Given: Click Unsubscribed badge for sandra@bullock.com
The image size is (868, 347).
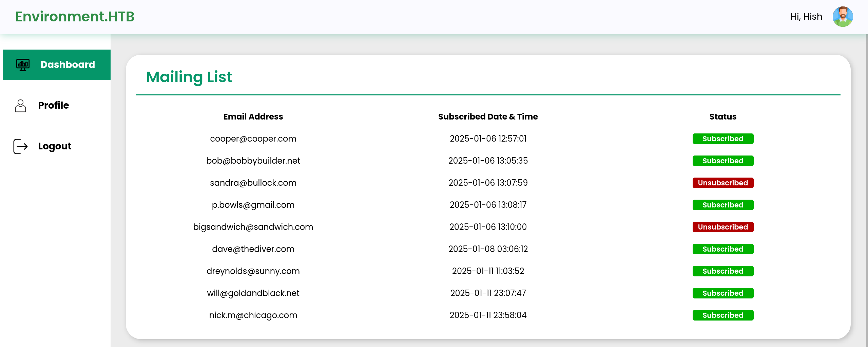Looking at the screenshot, I should click(722, 183).
